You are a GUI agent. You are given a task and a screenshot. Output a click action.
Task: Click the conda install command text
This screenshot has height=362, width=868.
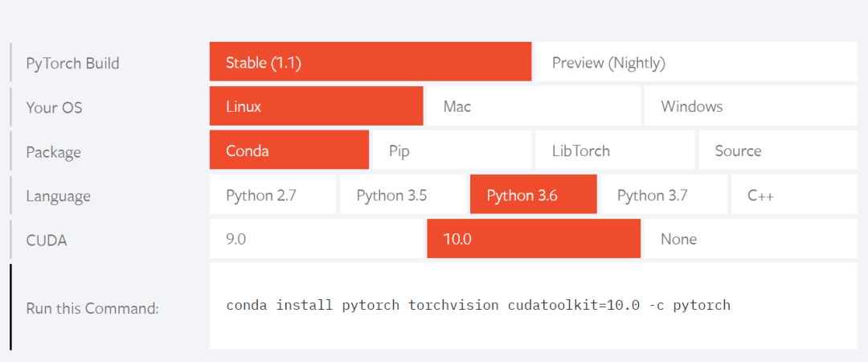pos(478,305)
